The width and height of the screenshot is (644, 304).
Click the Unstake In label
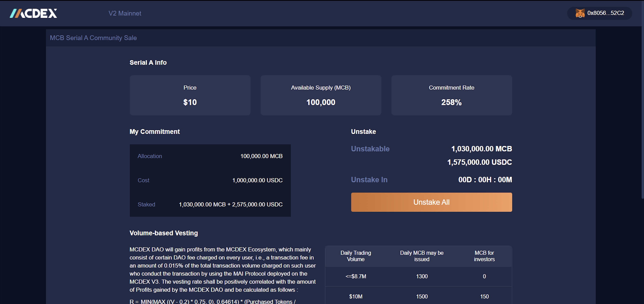369,180
